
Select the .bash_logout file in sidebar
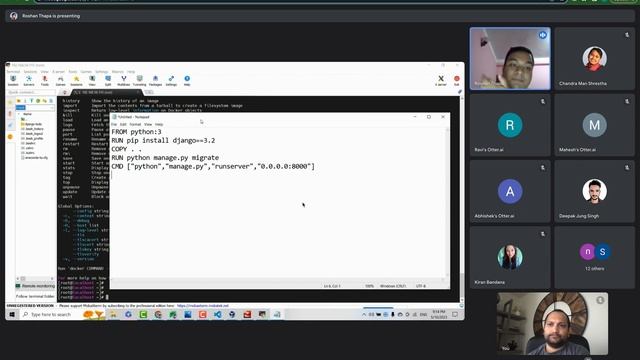(x=32, y=133)
